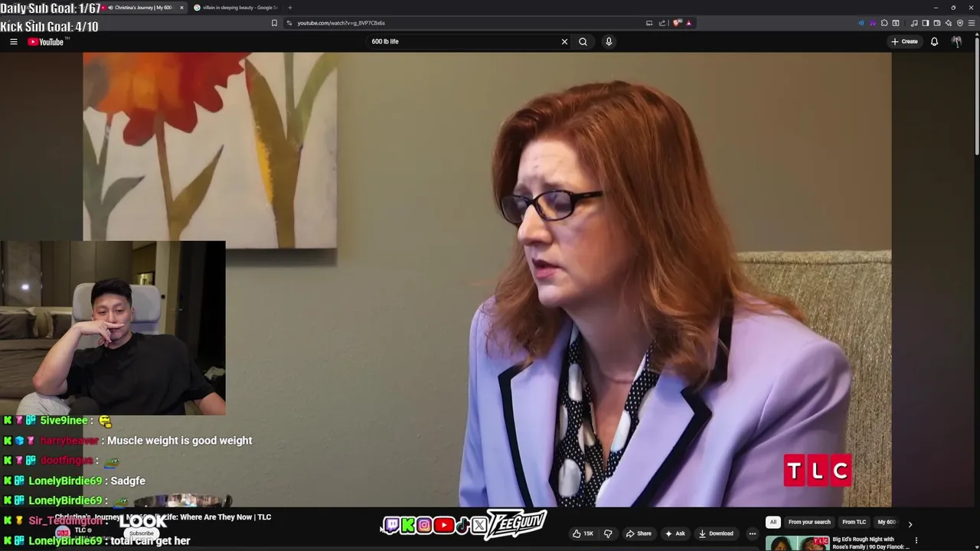Focus the address bar showing youtube.com/watch
This screenshot has width=980, height=551.
467,23
